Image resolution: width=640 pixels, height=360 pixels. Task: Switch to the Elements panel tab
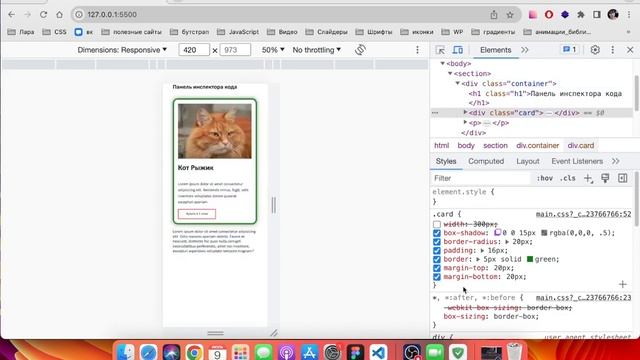pyautogui.click(x=496, y=50)
